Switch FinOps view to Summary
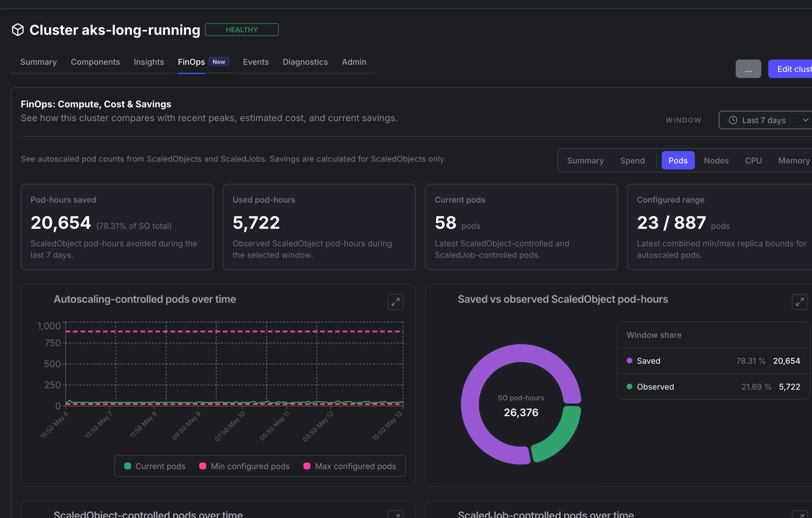 [586, 160]
